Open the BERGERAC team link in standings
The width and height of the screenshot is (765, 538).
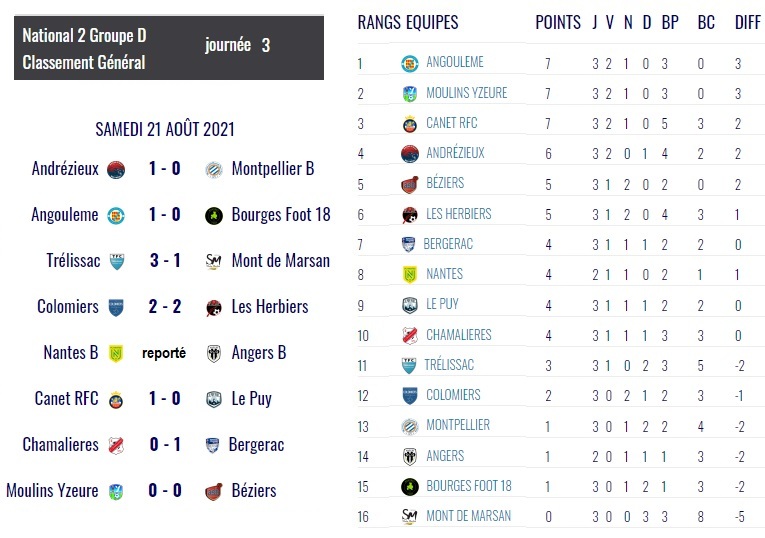449,244
